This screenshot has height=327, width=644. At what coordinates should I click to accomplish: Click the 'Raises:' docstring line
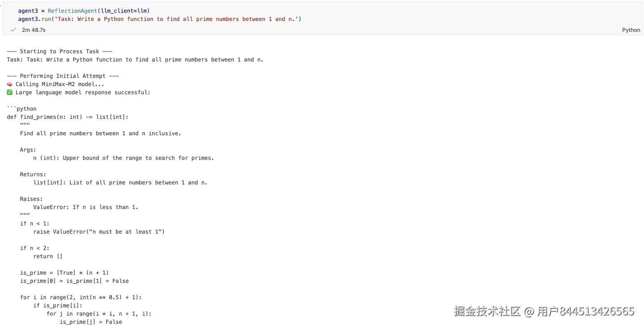(x=31, y=199)
